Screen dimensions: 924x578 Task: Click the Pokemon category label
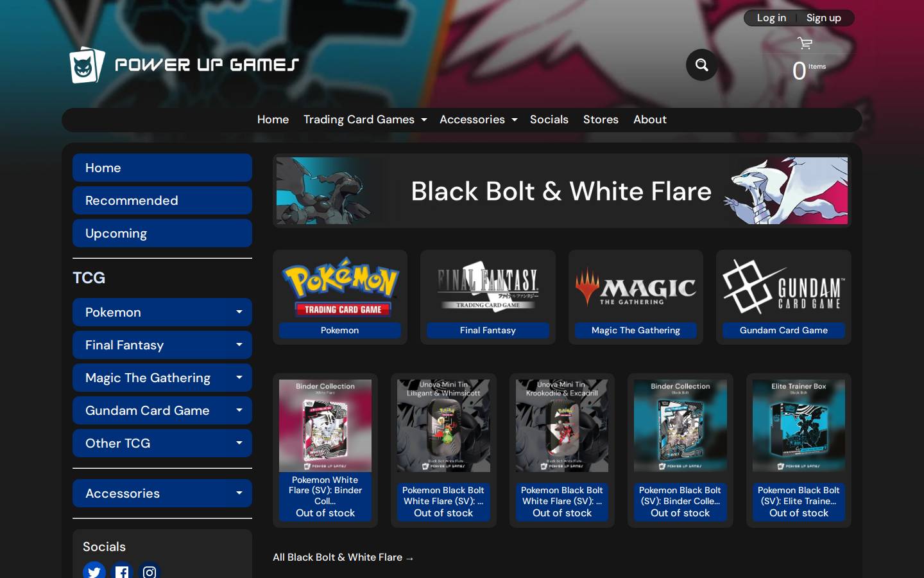[x=340, y=330]
